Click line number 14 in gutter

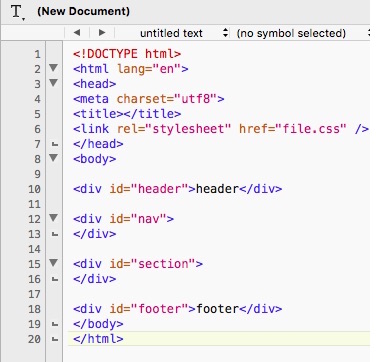34,249
